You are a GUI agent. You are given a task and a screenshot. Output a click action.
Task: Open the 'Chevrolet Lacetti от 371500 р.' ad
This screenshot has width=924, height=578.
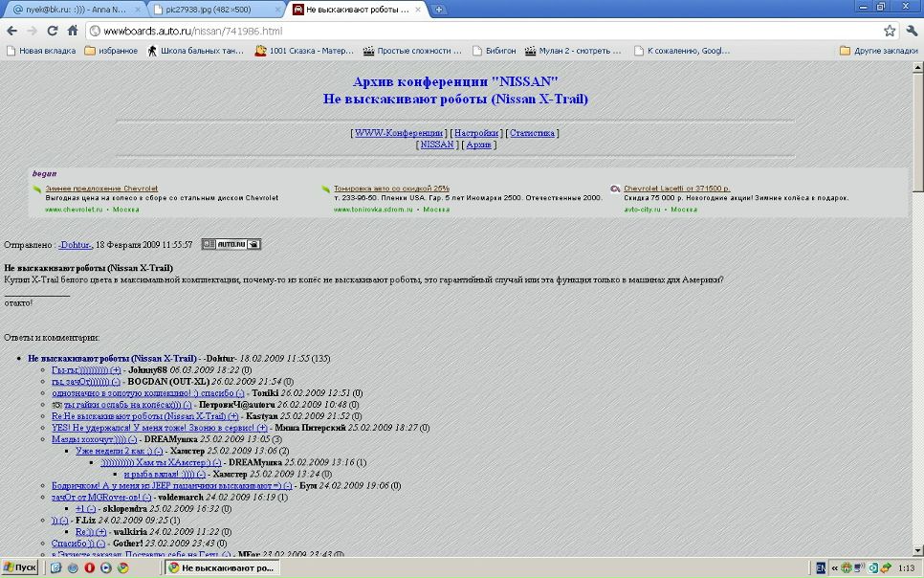tap(677, 189)
